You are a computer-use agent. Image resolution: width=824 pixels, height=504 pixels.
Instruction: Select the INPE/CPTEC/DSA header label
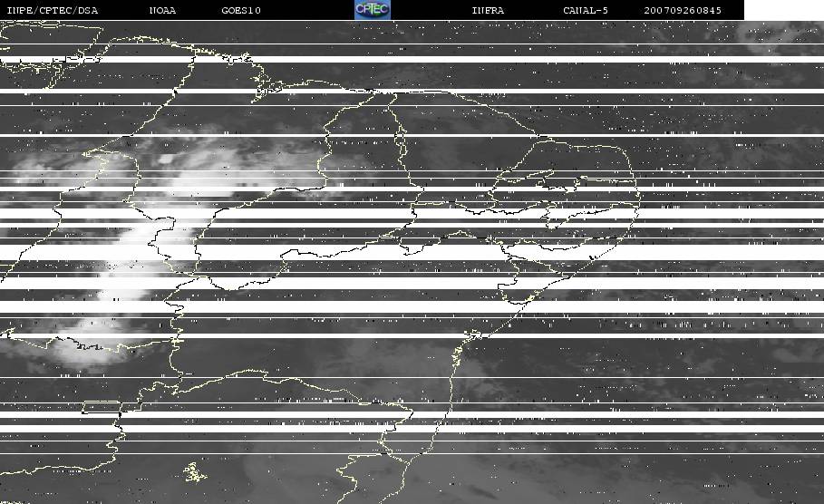(52, 11)
